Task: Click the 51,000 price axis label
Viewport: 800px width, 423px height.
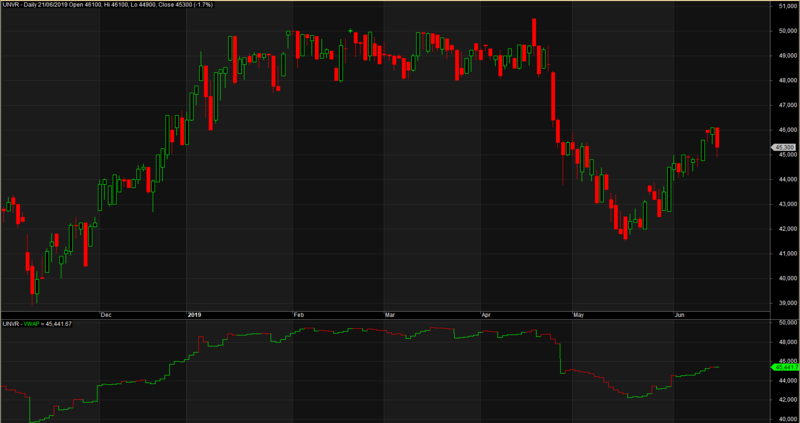Action: 789,6
